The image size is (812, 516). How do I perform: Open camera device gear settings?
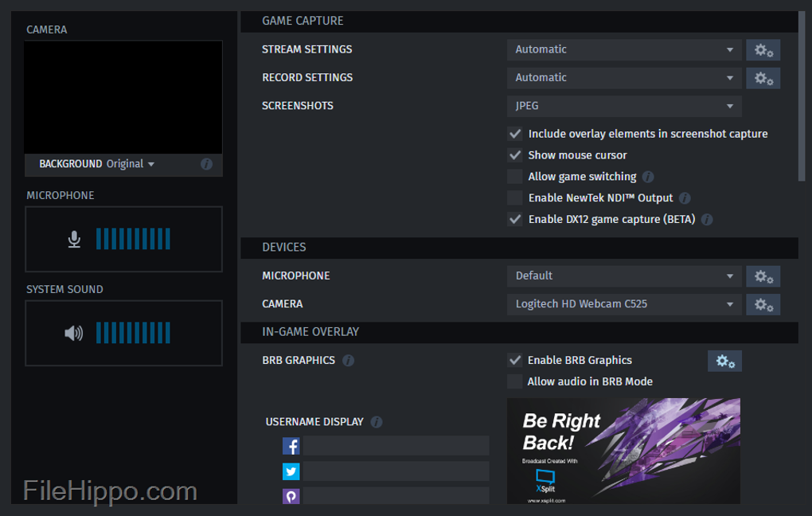click(763, 304)
